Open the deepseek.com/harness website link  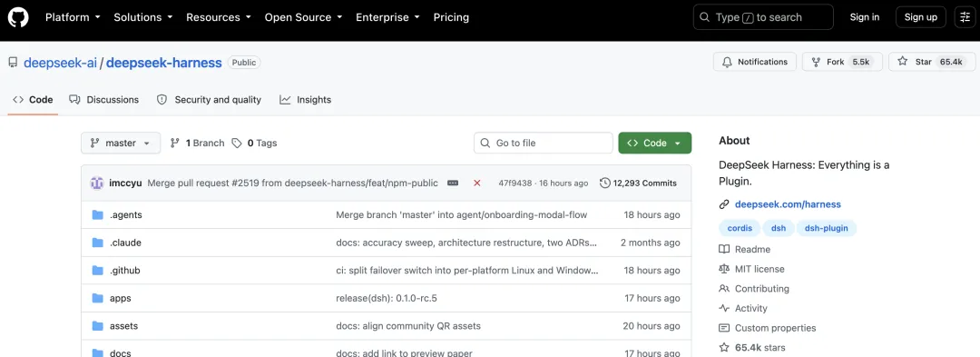click(789, 204)
